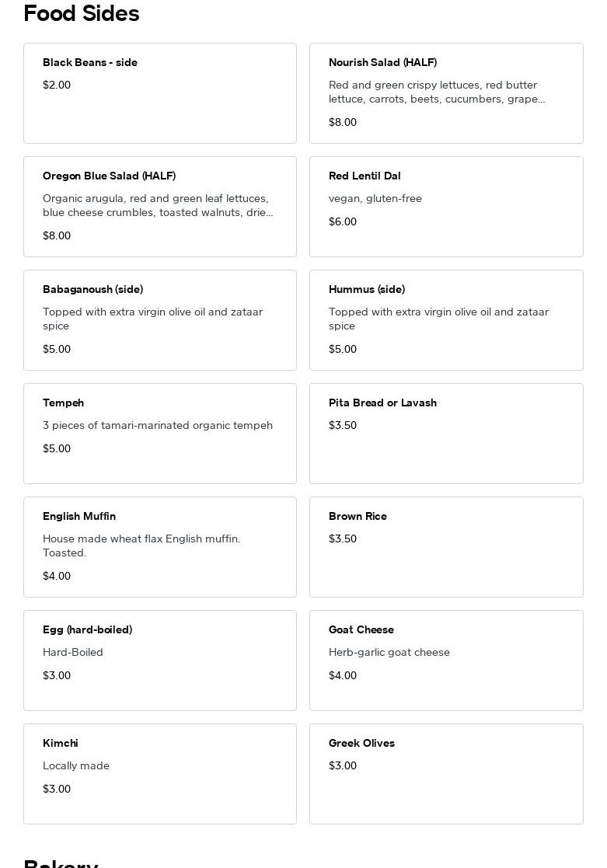Image resolution: width=607 pixels, height=868 pixels.
Task: Click the Nourish Salad truncated description text
Action: tap(437, 92)
